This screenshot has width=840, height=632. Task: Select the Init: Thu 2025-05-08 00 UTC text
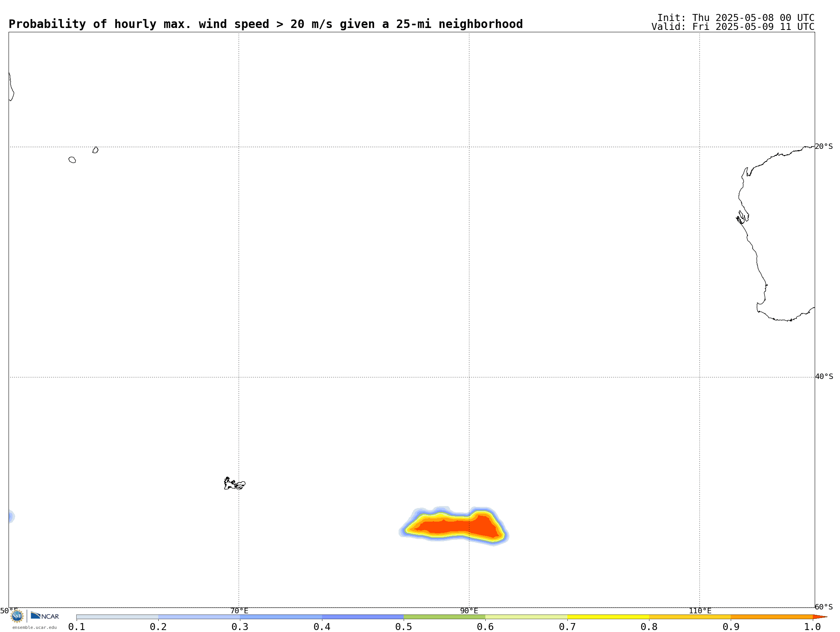(x=736, y=18)
